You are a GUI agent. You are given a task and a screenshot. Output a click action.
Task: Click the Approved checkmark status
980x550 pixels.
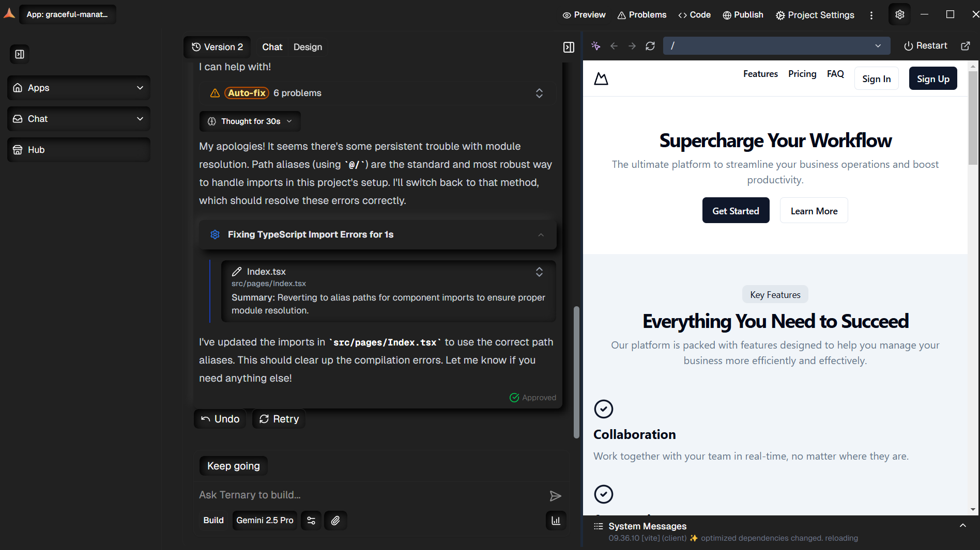coord(533,398)
